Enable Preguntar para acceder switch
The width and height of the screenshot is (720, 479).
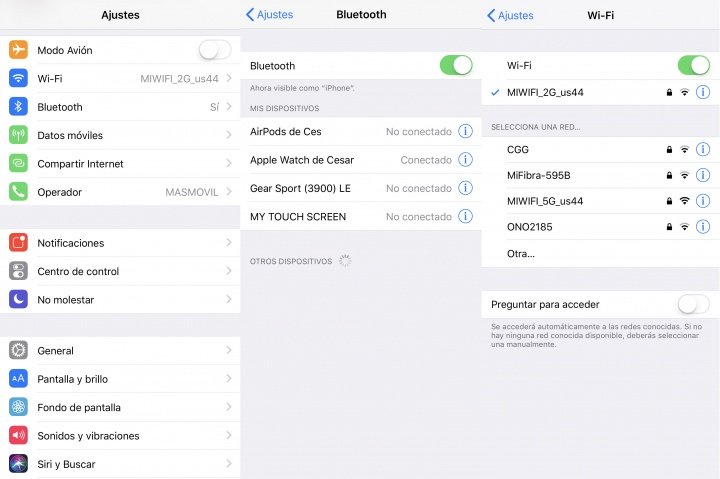click(694, 304)
